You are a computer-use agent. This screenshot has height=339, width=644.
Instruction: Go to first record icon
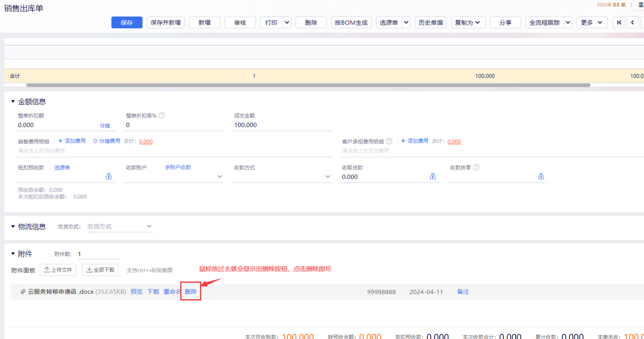click(x=619, y=23)
